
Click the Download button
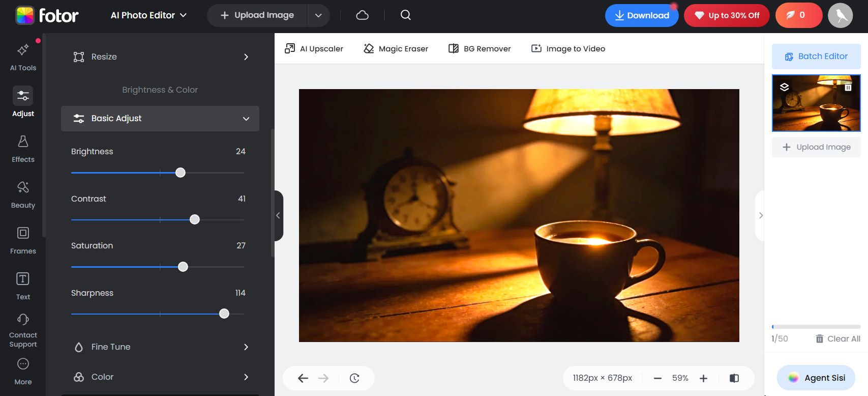coord(641,15)
